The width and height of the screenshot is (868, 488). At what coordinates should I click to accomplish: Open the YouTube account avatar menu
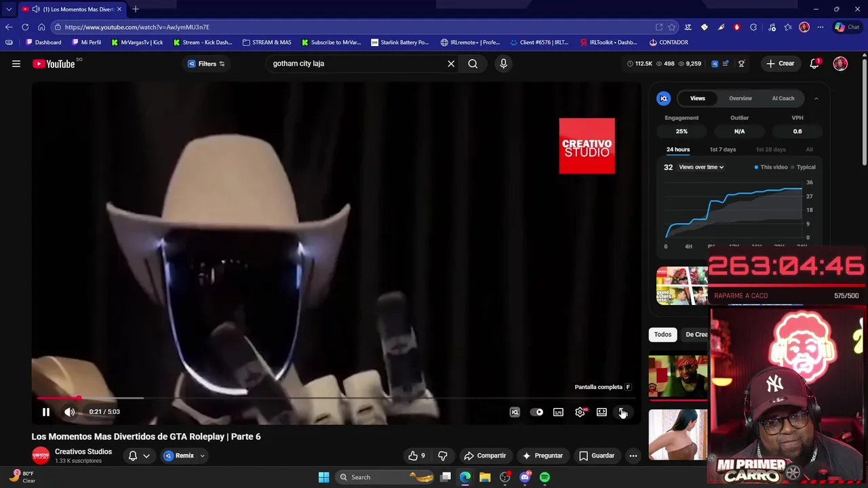coord(840,64)
